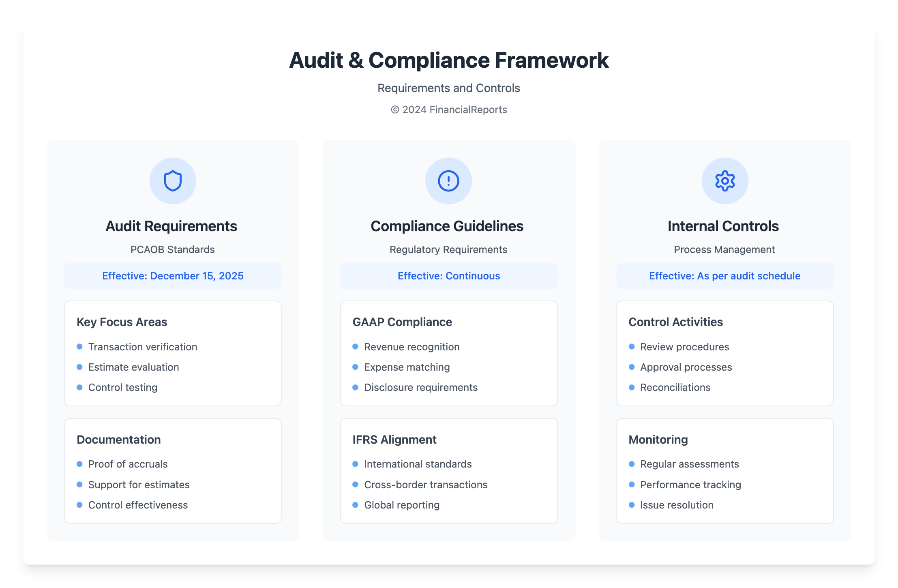Click the bullet beside Issue resolution
Image resolution: width=898 pixels, height=588 pixels.
pyautogui.click(x=631, y=505)
